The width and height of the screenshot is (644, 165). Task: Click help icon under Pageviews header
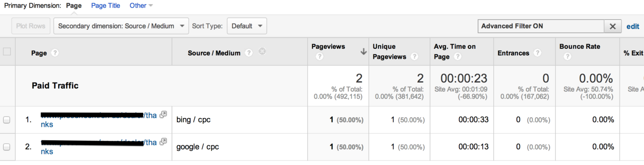319,57
